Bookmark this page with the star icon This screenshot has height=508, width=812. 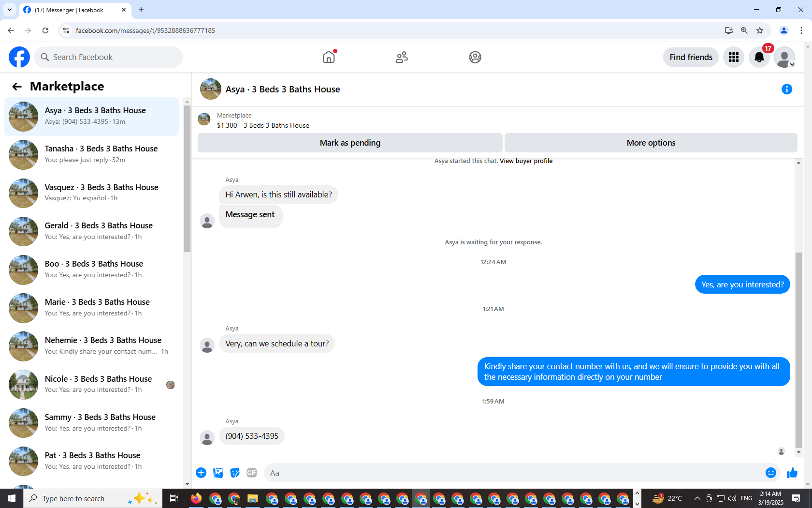click(760, 30)
